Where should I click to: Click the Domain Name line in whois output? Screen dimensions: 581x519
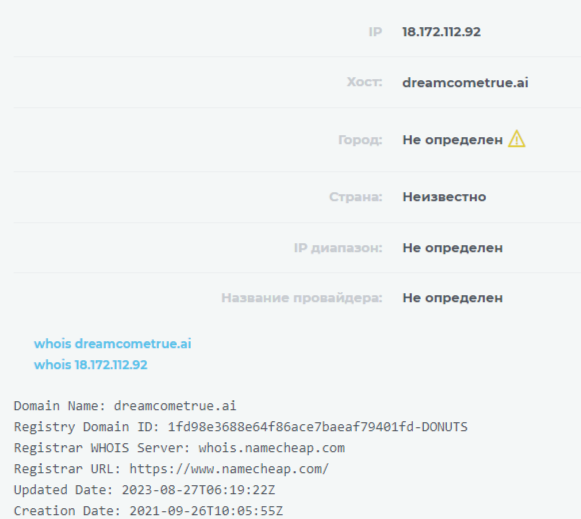click(125, 406)
